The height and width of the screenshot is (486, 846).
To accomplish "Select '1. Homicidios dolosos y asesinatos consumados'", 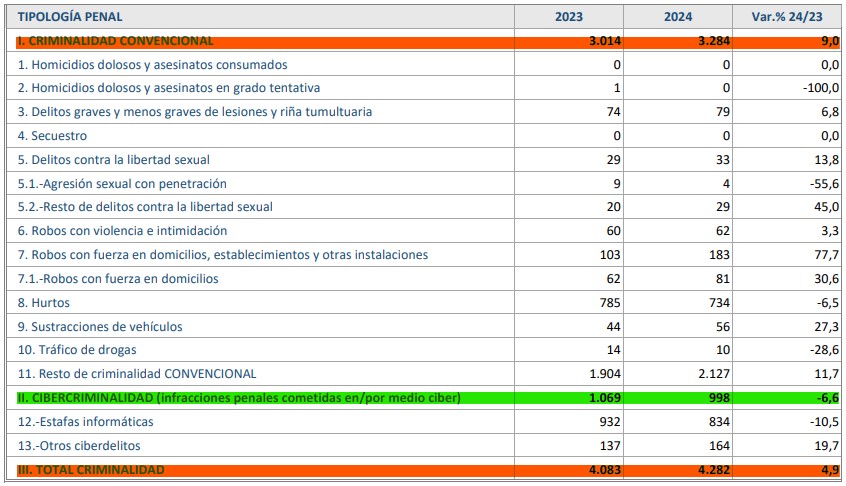I will [152, 65].
